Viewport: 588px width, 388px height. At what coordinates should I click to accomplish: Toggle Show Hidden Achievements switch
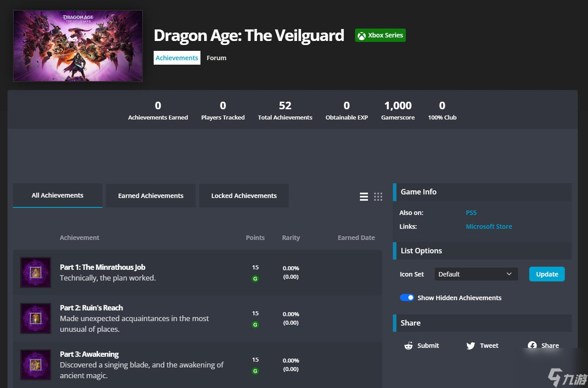click(407, 297)
